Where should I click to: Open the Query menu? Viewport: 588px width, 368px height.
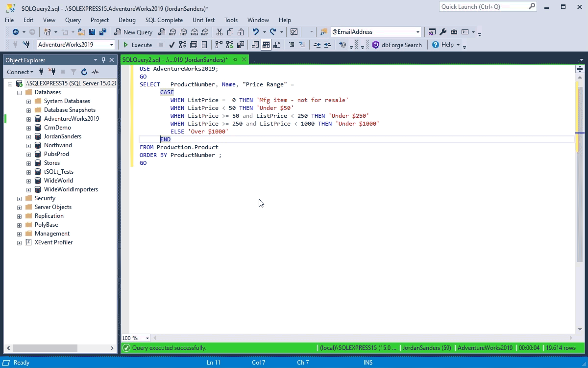73,20
